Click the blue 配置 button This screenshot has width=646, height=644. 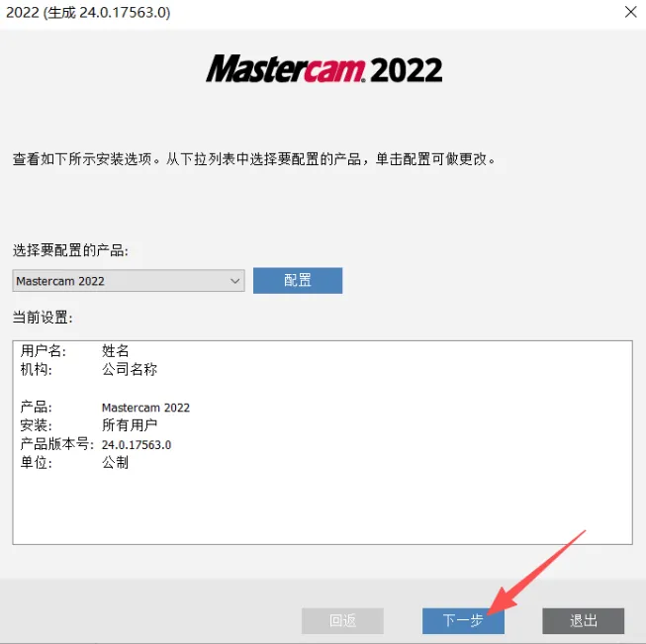click(x=298, y=281)
